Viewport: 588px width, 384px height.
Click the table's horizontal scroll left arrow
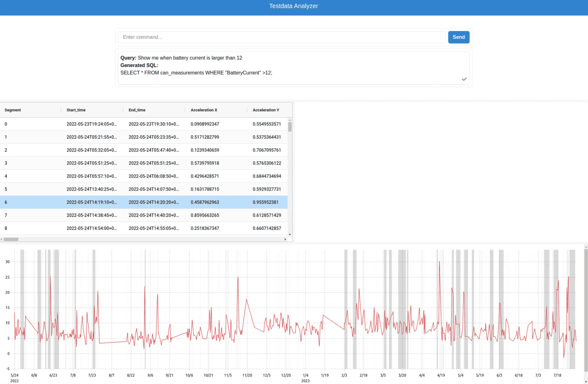click(2, 239)
